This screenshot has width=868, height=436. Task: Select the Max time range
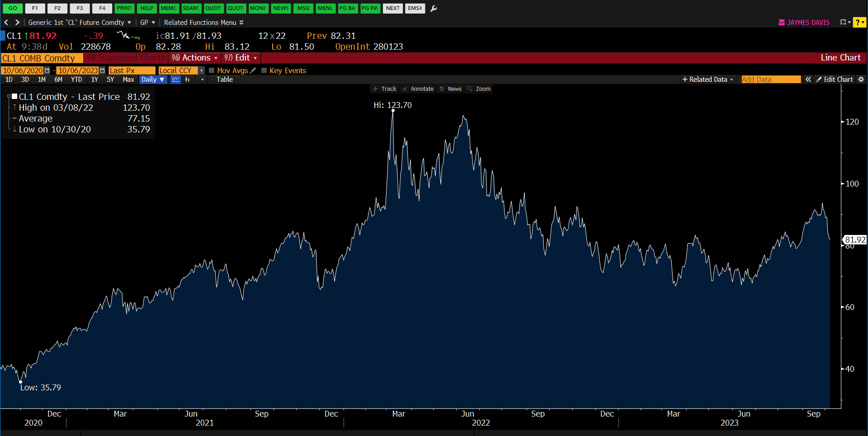coord(128,80)
